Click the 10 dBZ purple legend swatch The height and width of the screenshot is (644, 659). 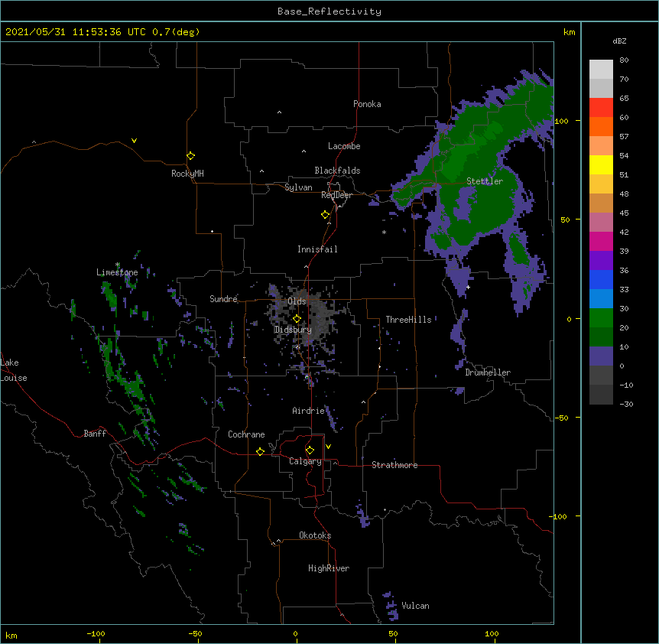[x=601, y=356]
